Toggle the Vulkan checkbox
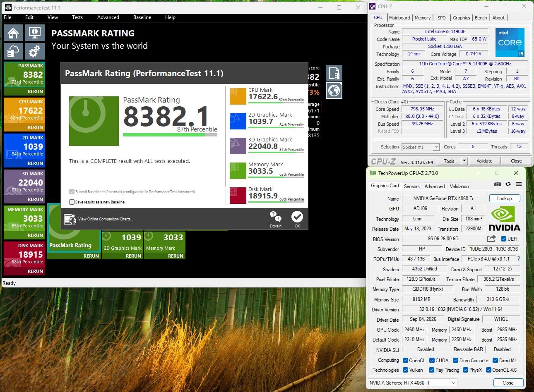The height and width of the screenshot is (392, 534). 405,370
